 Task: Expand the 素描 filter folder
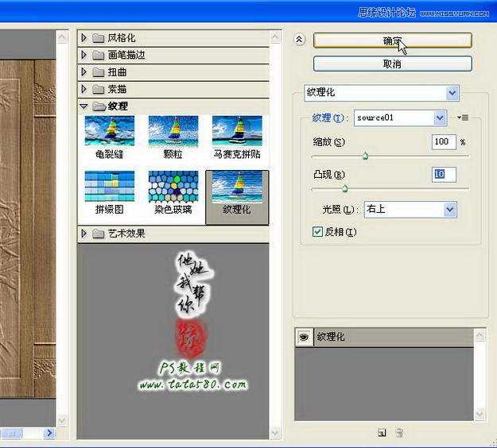[83, 89]
